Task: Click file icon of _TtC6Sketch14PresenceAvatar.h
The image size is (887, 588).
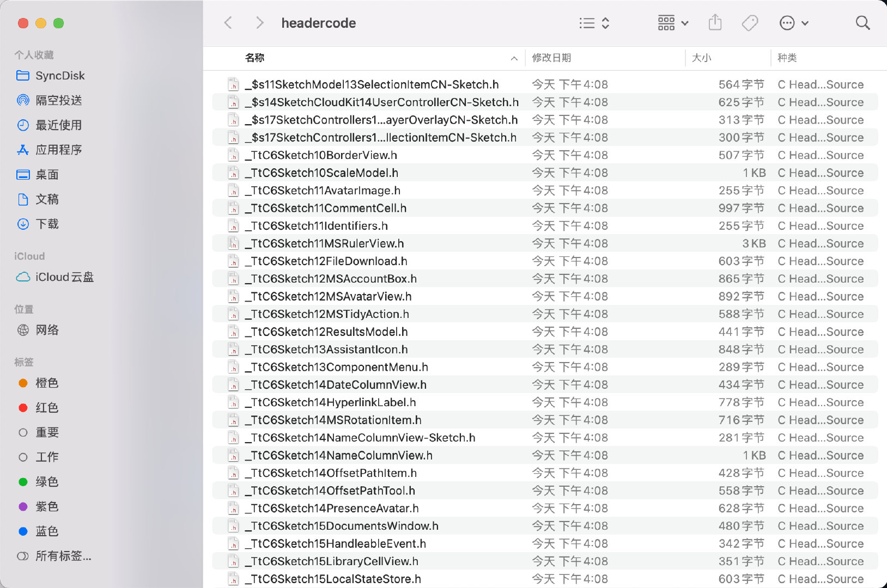Action: [x=234, y=509]
